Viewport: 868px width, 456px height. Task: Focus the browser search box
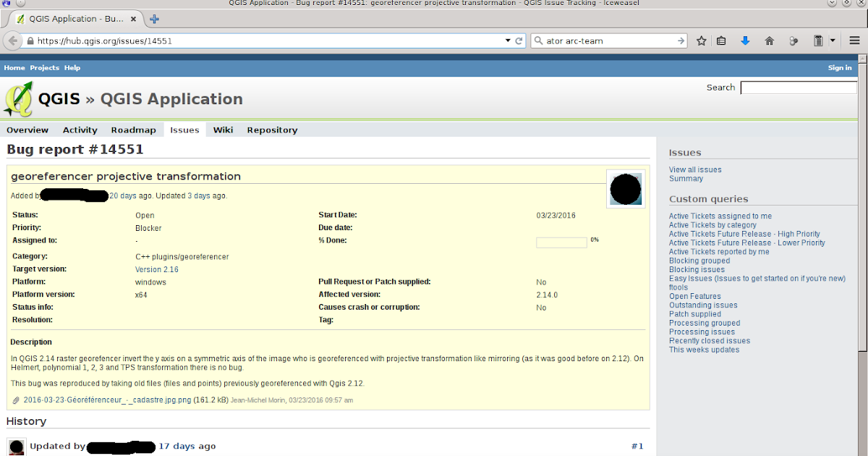608,41
